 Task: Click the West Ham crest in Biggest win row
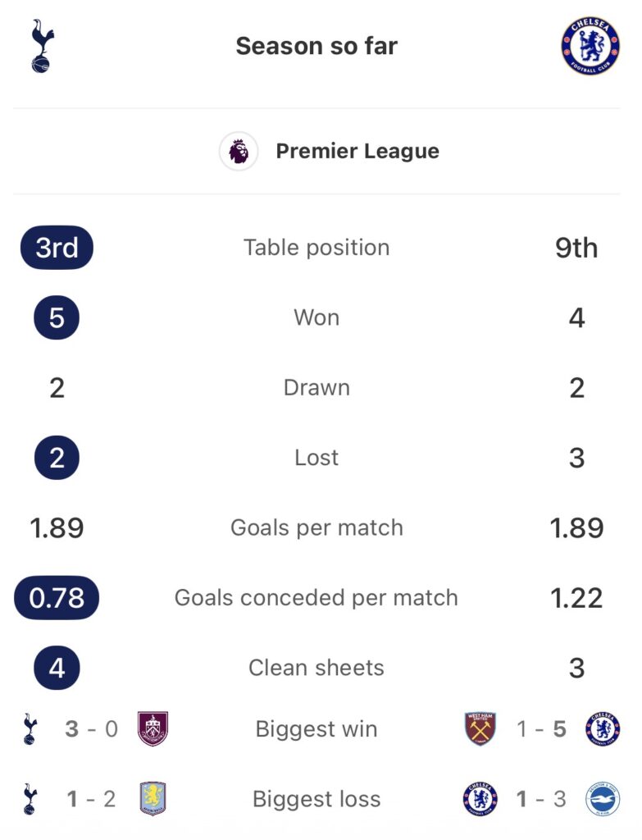tap(480, 729)
